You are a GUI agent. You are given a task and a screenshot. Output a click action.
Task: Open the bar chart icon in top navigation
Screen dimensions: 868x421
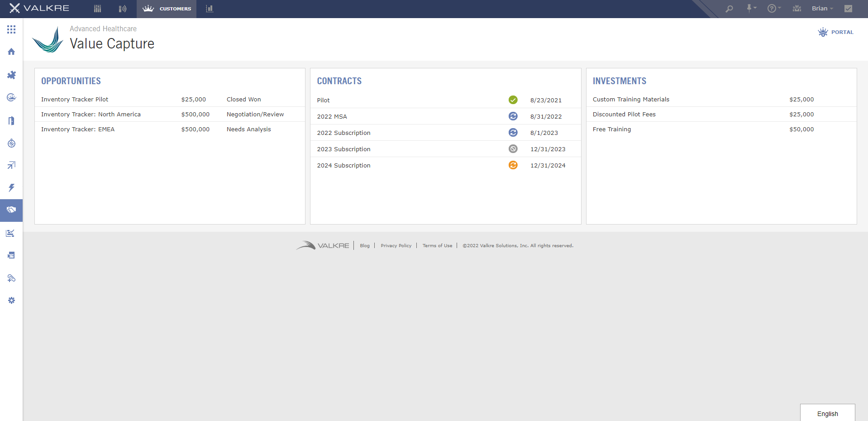click(x=209, y=9)
